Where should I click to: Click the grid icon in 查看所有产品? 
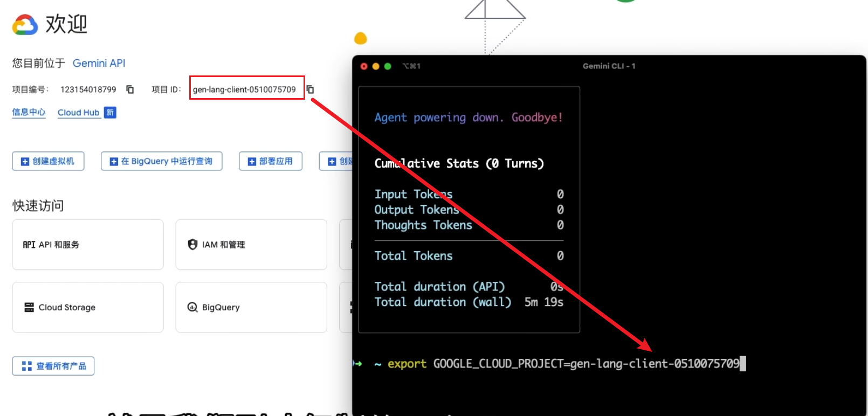point(27,366)
